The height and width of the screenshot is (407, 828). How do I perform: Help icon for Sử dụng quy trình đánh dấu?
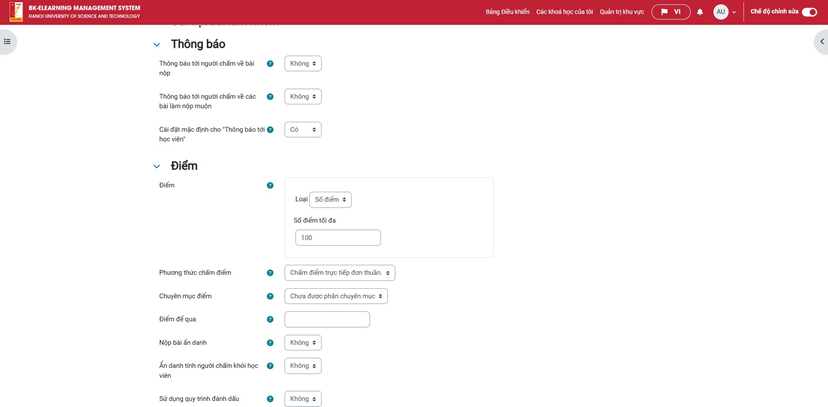(x=270, y=399)
